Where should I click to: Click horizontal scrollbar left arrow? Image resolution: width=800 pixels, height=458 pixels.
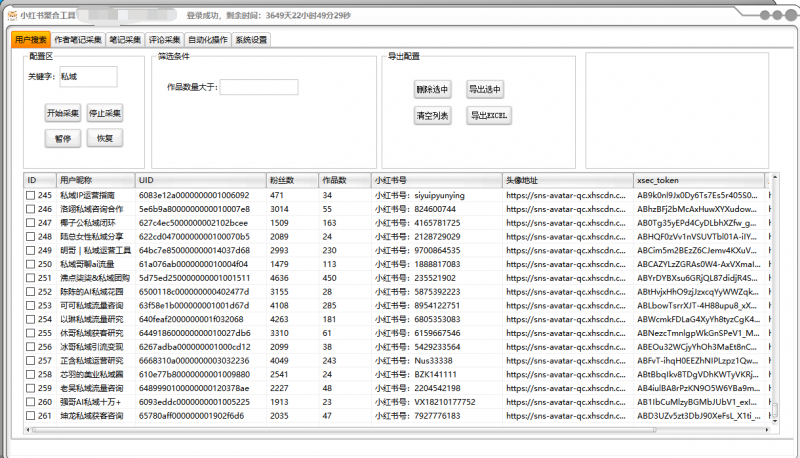tap(28, 430)
